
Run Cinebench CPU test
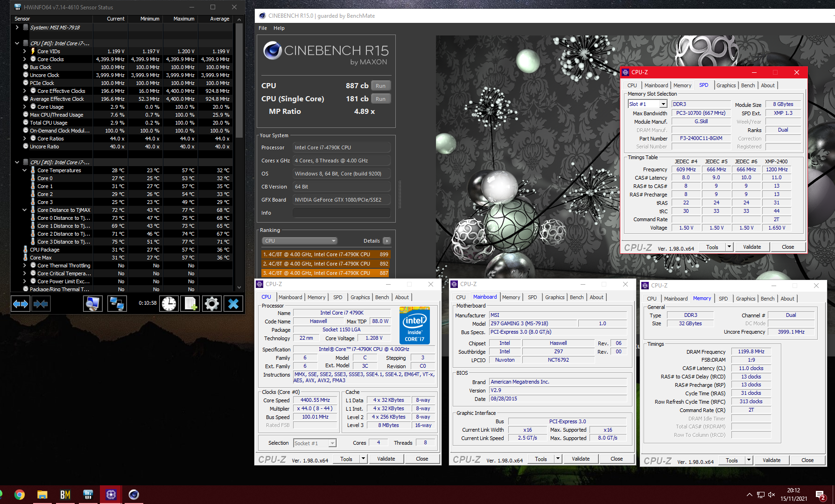click(x=381, y=86)
